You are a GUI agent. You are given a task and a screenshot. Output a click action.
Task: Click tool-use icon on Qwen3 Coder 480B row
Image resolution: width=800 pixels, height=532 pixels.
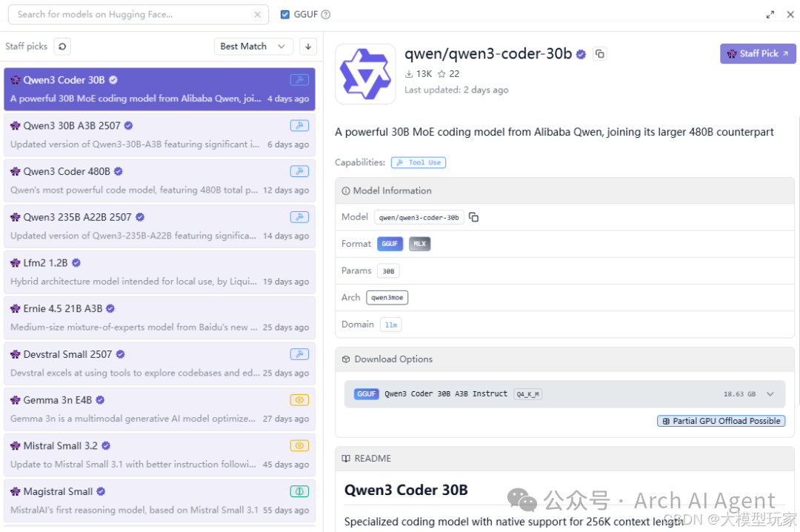[x=299, y=171]
